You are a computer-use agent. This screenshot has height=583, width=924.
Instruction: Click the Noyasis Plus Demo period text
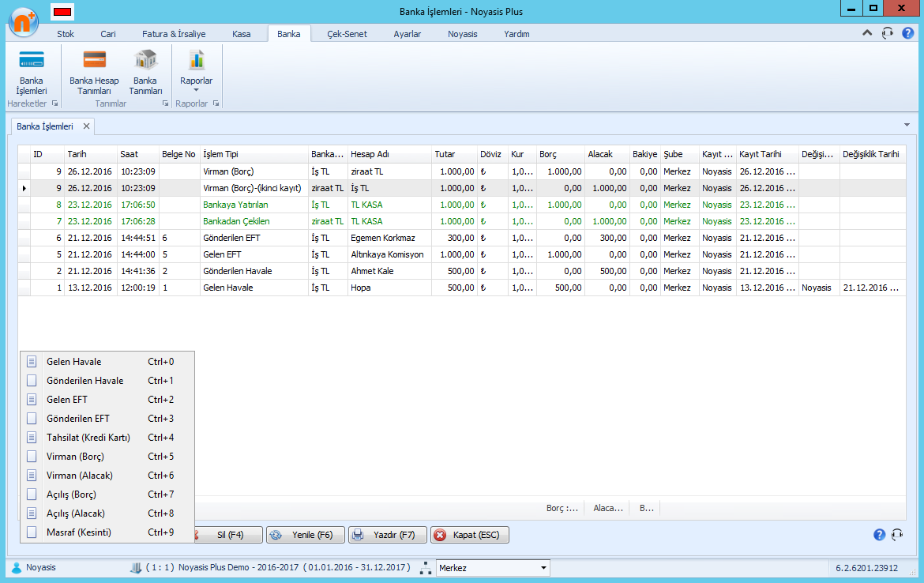point(294,567)
